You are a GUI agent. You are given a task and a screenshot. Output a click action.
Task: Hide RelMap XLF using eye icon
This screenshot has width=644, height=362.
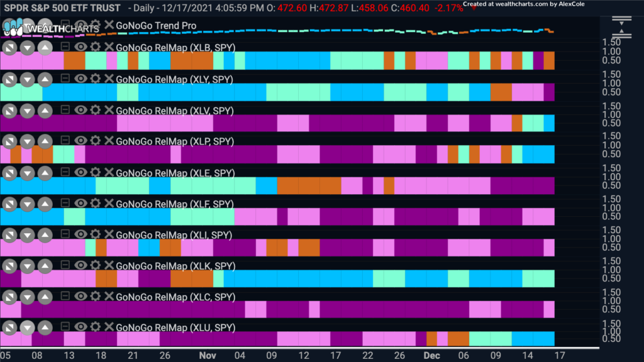[80, 203]
